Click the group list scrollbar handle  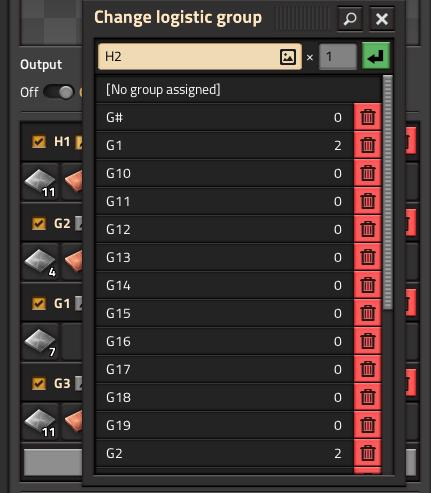tap(388, 193)
